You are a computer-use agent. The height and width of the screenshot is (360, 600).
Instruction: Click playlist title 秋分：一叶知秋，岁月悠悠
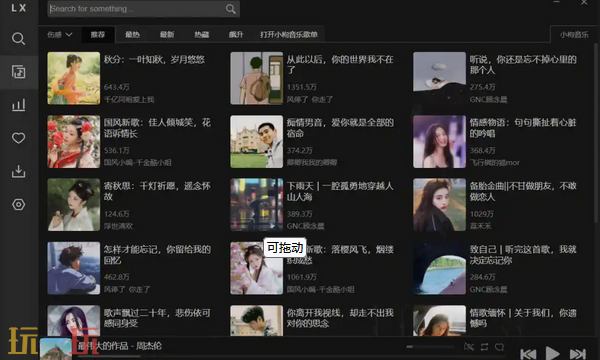coord(154,60)
